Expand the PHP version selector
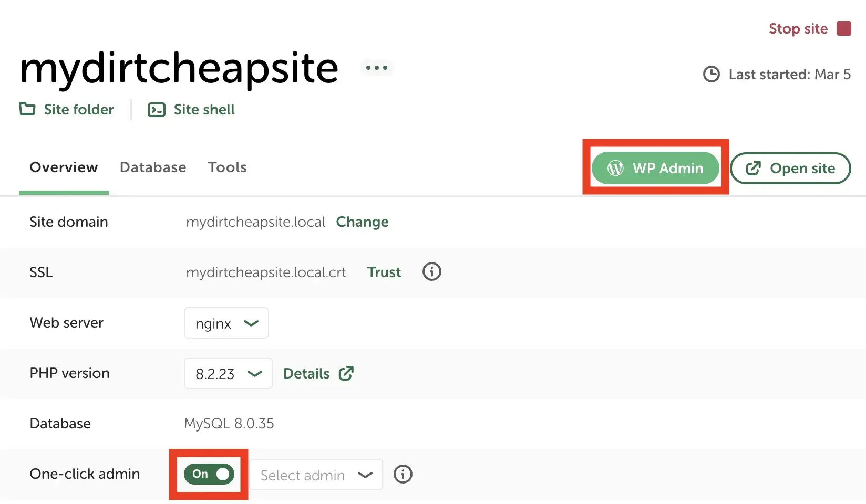Image resolution: width=866 pixels, height=504 pixels. (228, 373)
